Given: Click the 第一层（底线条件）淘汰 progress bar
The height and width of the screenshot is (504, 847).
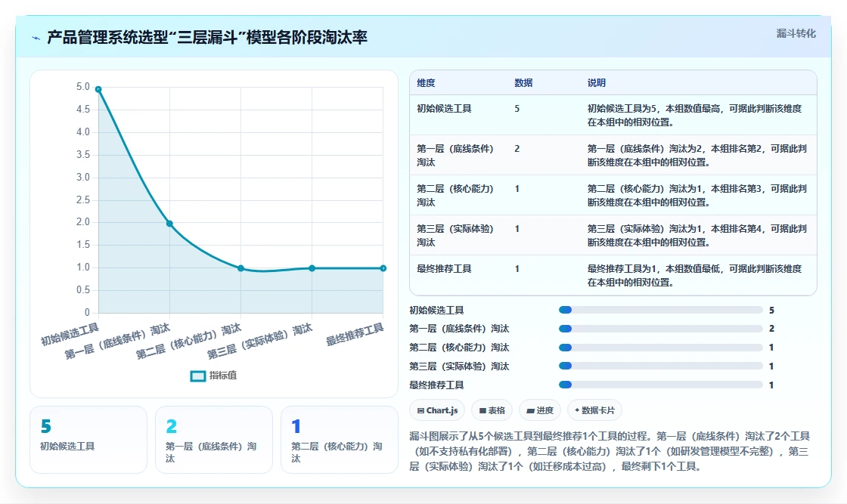Looking at the screenshot, I should [x=661, y=329].
